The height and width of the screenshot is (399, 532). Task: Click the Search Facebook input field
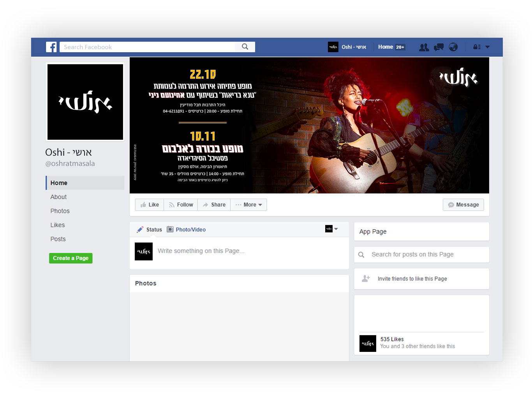[x=148, y=47]
